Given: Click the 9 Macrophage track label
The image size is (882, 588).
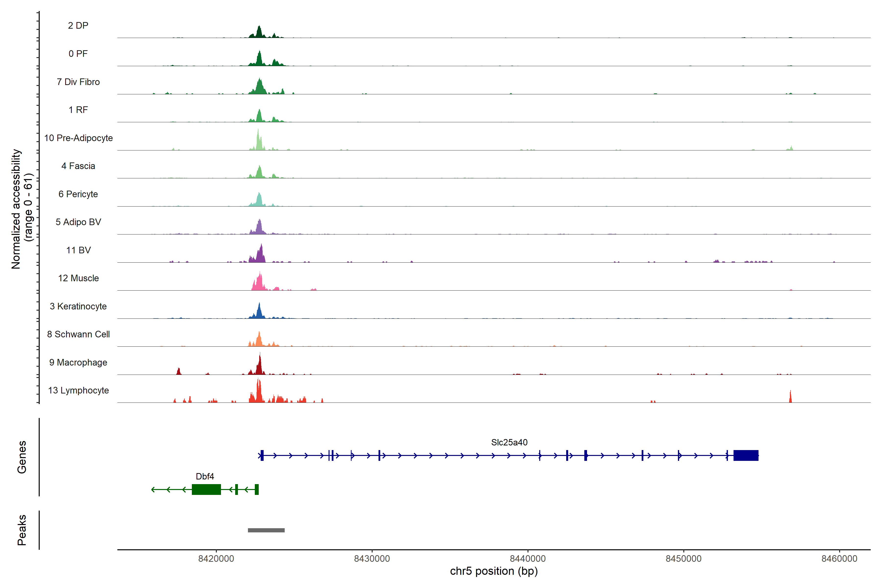Looking at the screenshot, I should [x=78, y=362].
